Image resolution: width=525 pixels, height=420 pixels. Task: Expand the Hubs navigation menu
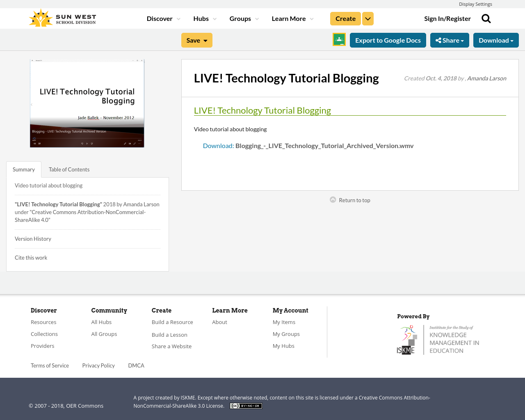coord(205,19)
